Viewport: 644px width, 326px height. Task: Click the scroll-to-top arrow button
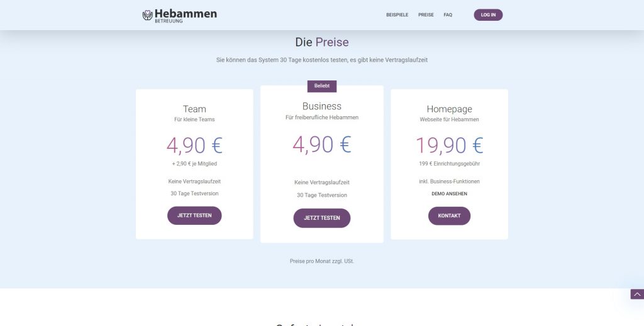coord(637,294)
